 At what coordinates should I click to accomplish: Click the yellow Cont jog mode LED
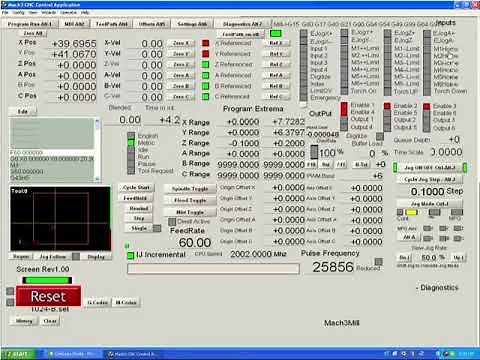pyautogui.click(x=411, y=212)
